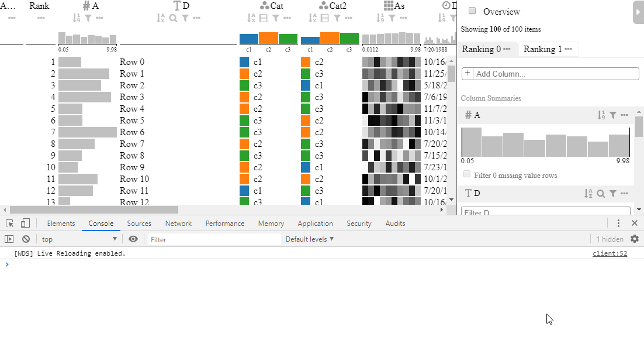This screenshot has width=644, height=354.
Task: Create a live expression with the eye icon
Action: (x=134, y=239)
